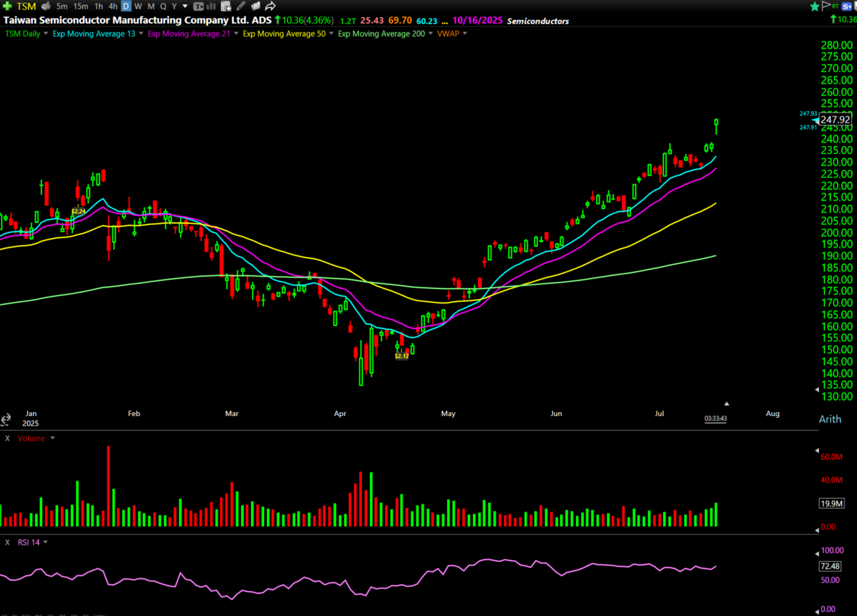This screenshot has height=616, width=857.
Task: Open Exp Moving Average 13 dropdown
Action: coord(141,34)
